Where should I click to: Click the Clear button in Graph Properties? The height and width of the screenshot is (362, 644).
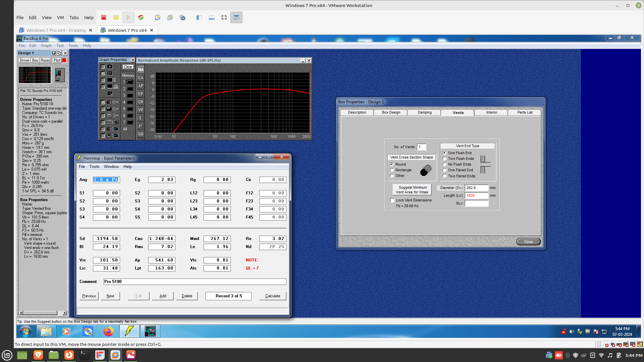click(x=128, y=67)
